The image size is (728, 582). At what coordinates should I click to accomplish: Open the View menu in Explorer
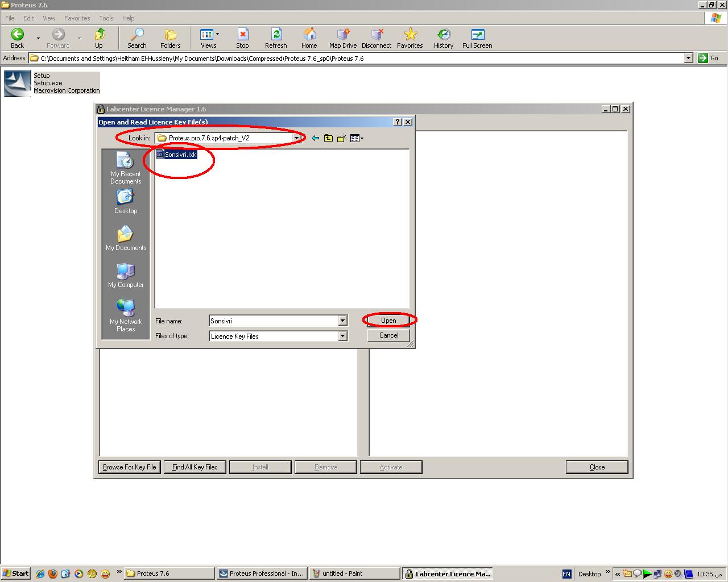tap(49, 18)
